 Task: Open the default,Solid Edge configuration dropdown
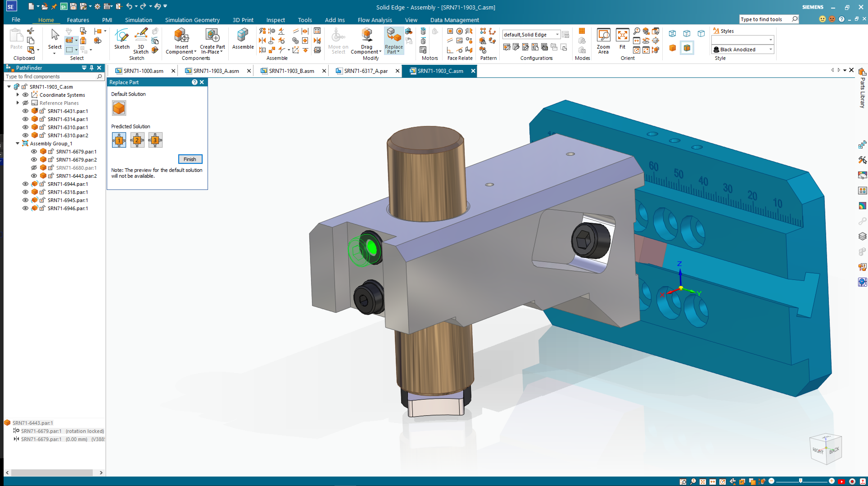coord(558,34)
